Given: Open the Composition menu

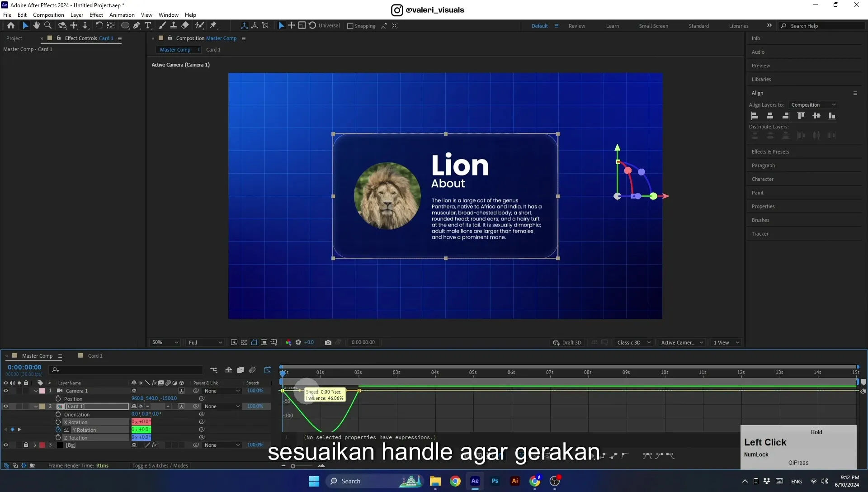Looking at the screenshot, I should click(48, 15).
